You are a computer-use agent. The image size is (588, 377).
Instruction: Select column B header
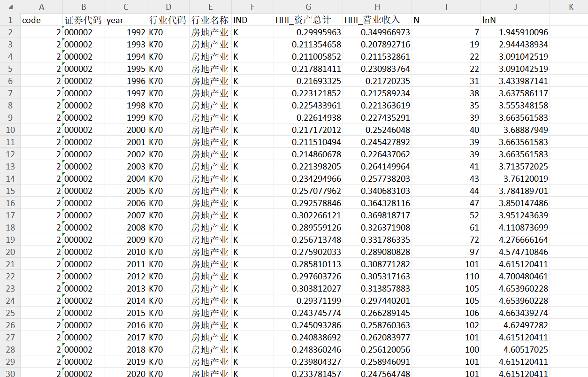(84, 7)
